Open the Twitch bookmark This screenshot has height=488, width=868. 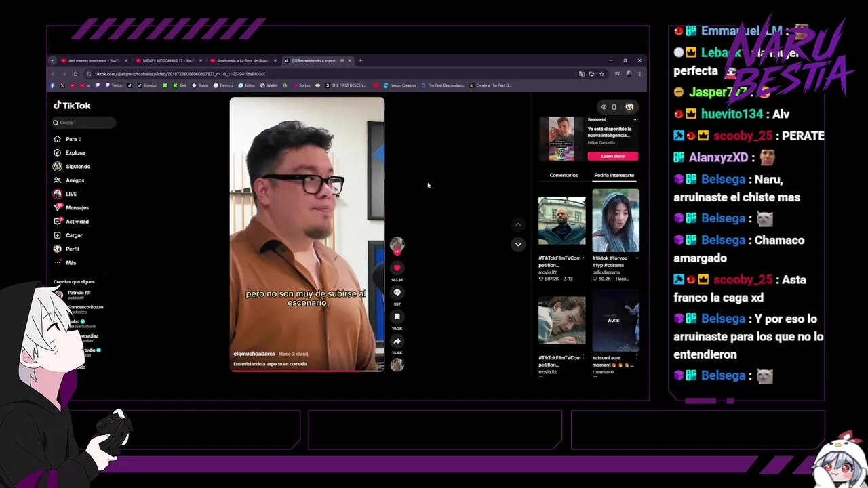pyautogui.click(x=113, y=85)
